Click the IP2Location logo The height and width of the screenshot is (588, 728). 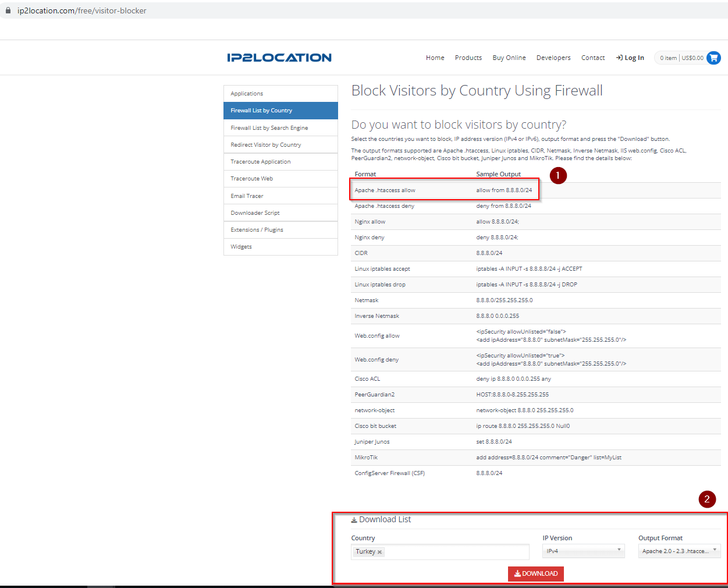(279, 58)
